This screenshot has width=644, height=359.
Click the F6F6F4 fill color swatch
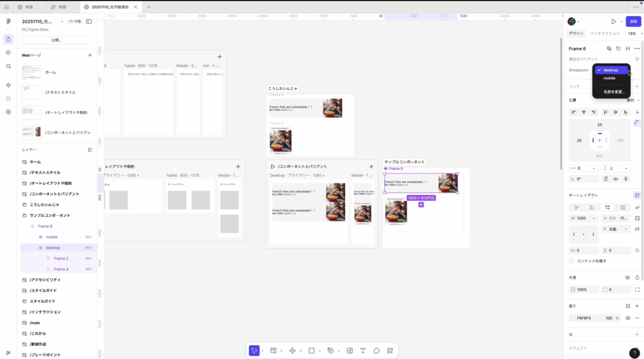click(572, 318)
